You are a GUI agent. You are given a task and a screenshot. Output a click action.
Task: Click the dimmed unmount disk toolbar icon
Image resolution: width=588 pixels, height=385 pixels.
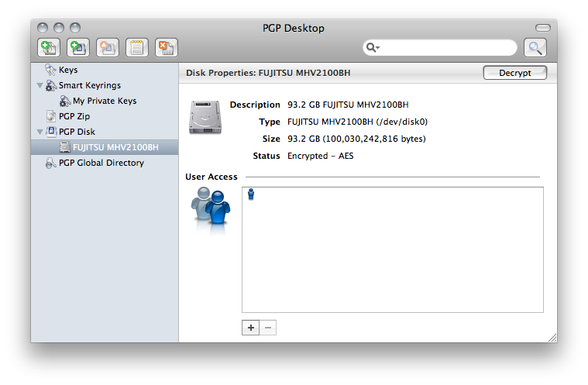[108, 47]
